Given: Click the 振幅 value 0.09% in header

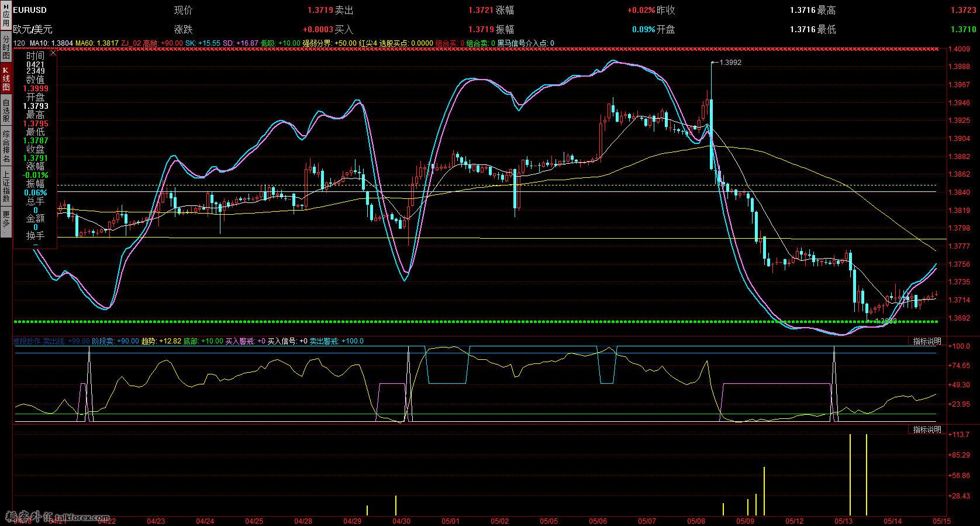Looking at the screenshot, I should [644, 29].
